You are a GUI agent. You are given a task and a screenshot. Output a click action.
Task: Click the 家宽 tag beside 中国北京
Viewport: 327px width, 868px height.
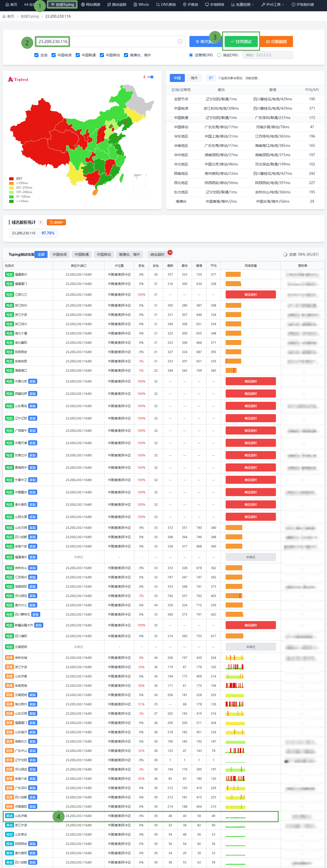(x=33, y=381)
